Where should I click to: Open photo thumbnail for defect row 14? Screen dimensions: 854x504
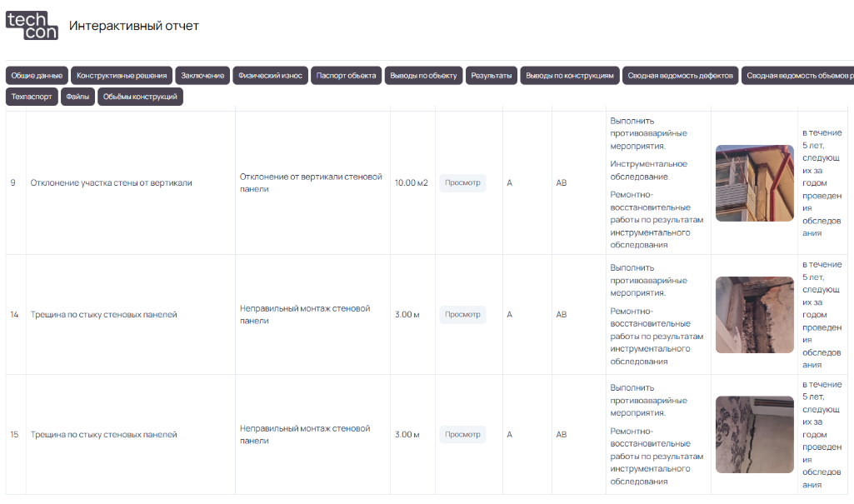pos(754,315)
